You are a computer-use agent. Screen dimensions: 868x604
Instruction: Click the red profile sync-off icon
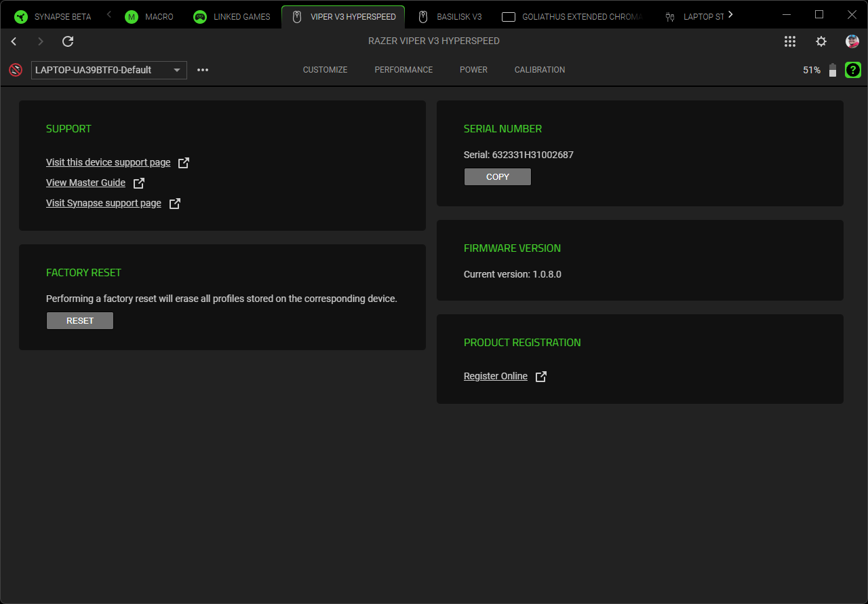click(16, 70)
